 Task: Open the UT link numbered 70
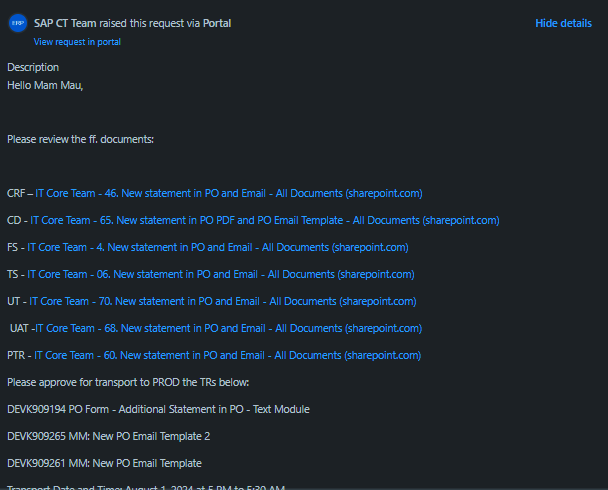(x=223, y=301)
